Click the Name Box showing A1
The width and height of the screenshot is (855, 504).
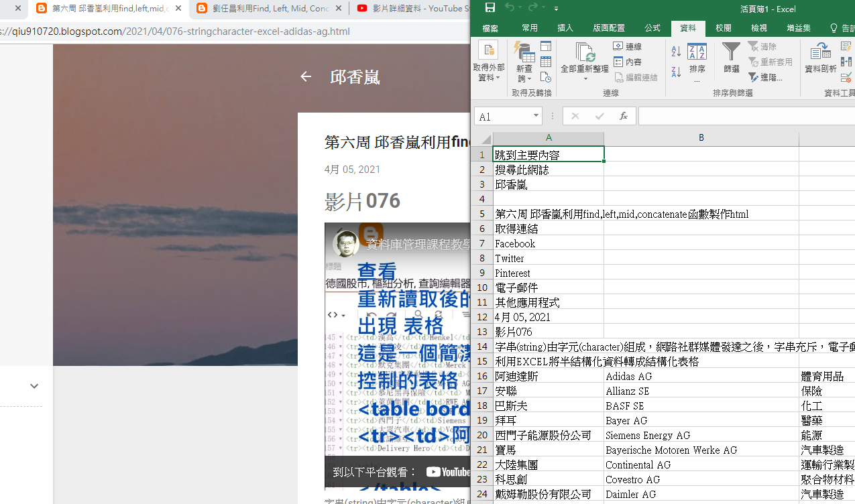[x=503, y=117]
